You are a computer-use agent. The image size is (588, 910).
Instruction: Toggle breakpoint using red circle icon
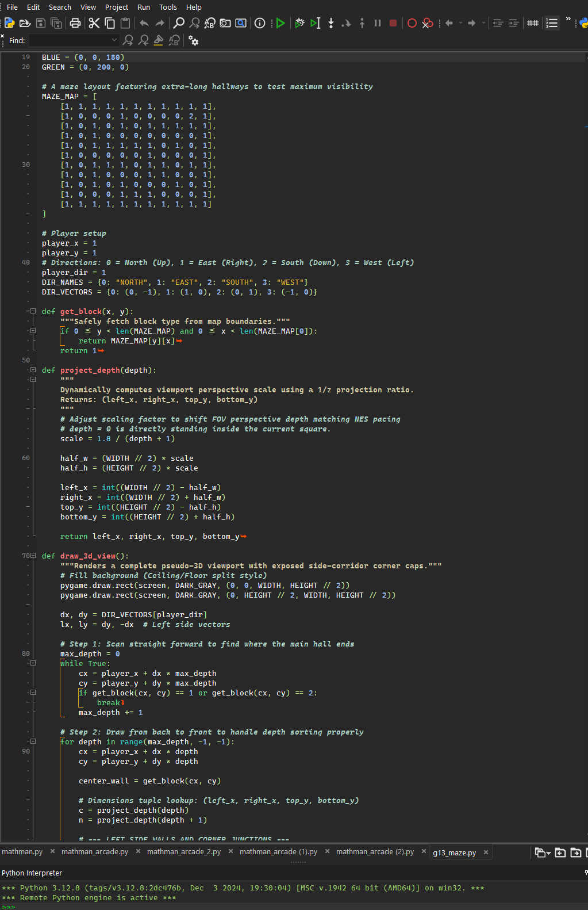tap(412, 23)
